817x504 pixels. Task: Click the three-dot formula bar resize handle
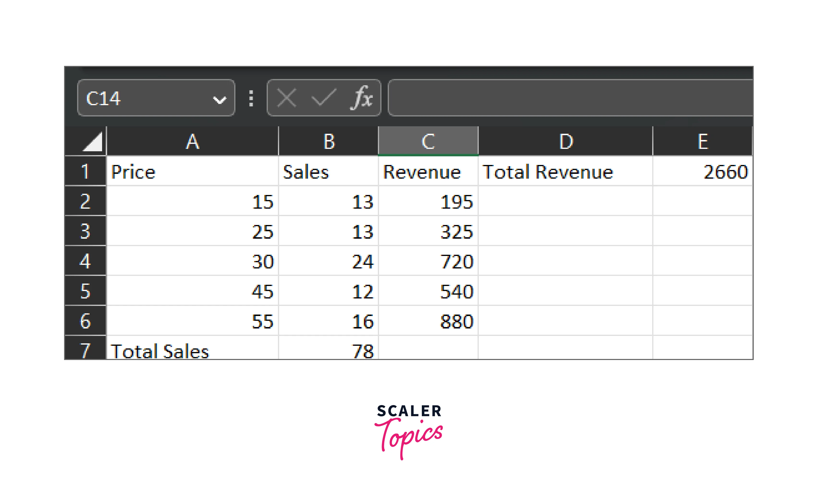pyautogui.click(x=251, y=98)
